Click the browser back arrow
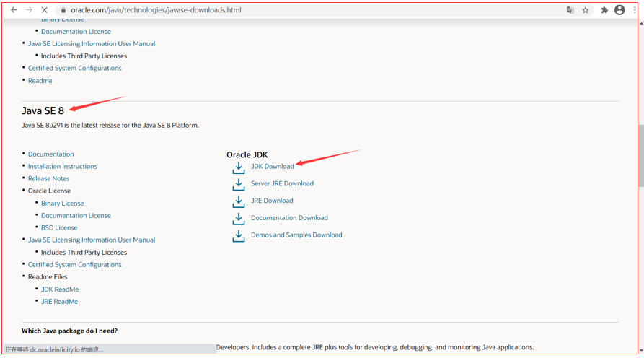 pos(14,10)
